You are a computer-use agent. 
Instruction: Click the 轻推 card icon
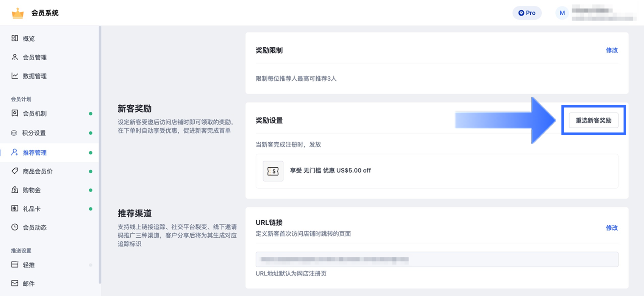(15, 265)
